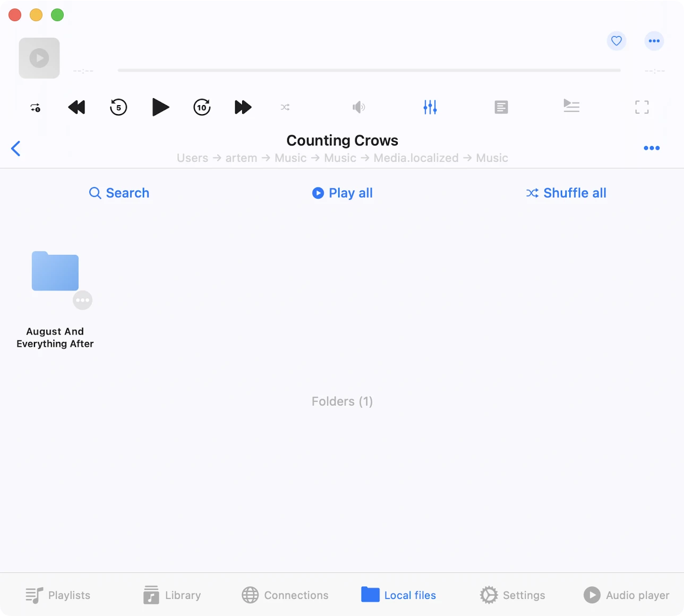Screen dimensions: 684x616
Task: Open Counting Crows folder options menu
Action: [x=651, y=148]
